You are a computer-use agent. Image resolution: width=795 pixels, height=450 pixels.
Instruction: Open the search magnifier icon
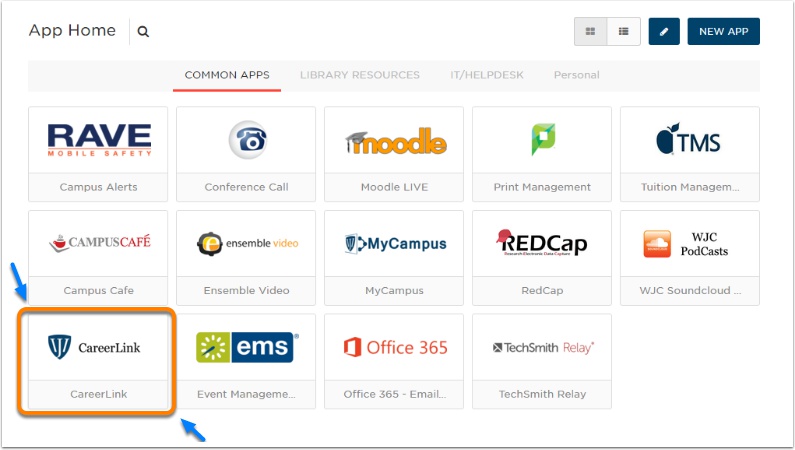click(143, 31)
